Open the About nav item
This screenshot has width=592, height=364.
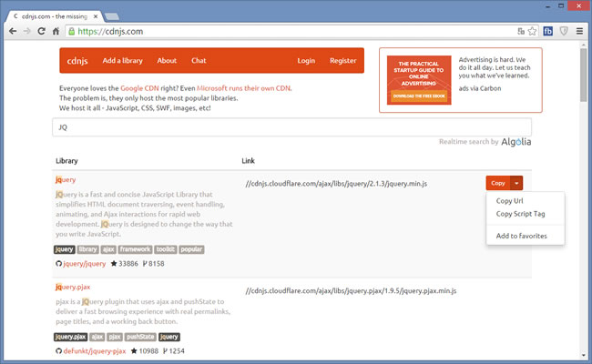pyautogui.click(x=167, y=60)
